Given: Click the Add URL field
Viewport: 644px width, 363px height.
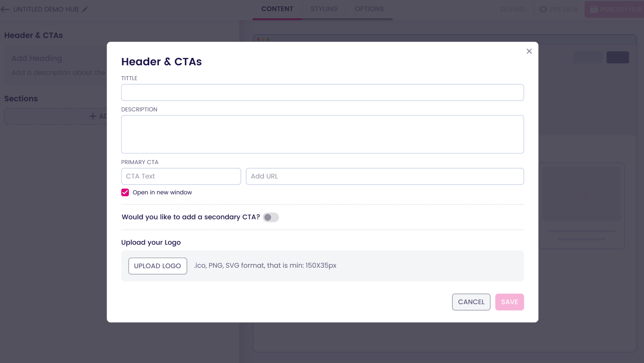Looking at the screenshot, I should coord(385,176).
